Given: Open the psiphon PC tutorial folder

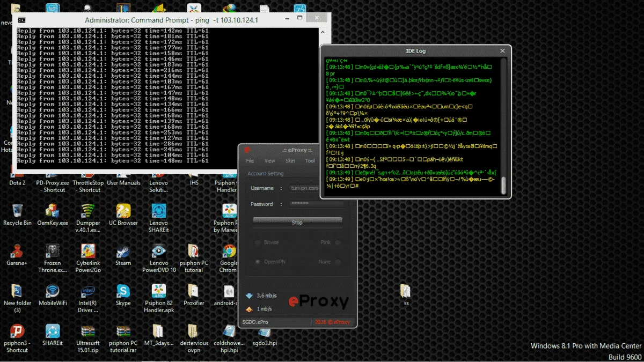Looking at the screenshot, I should click(x=194, y=257).
